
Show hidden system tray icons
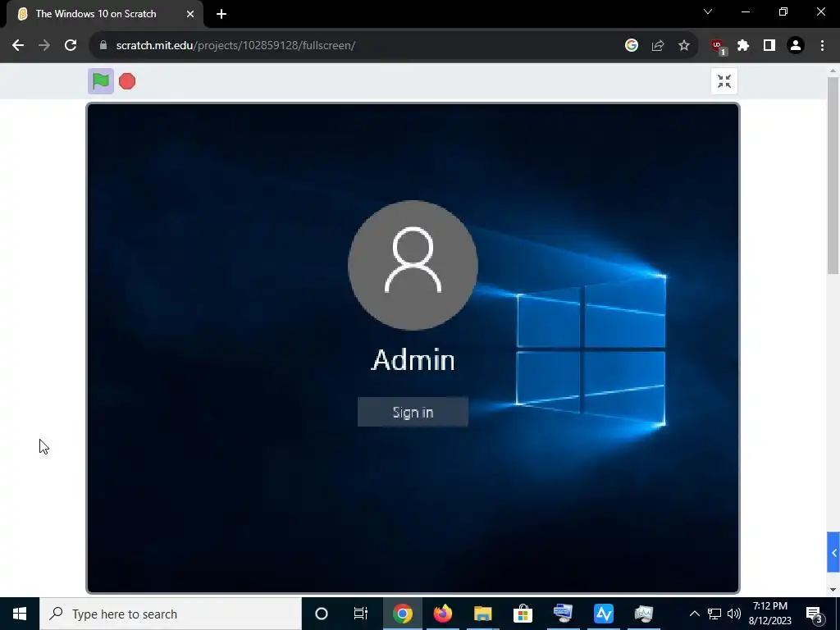click(x=694, y=614)
